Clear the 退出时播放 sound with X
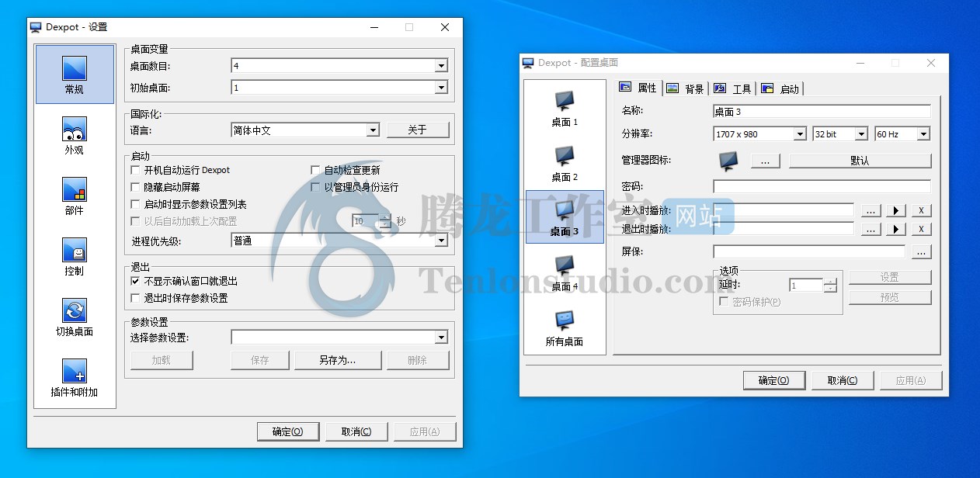The height and width of the screenshot is (478, 980). click(921, 229)
